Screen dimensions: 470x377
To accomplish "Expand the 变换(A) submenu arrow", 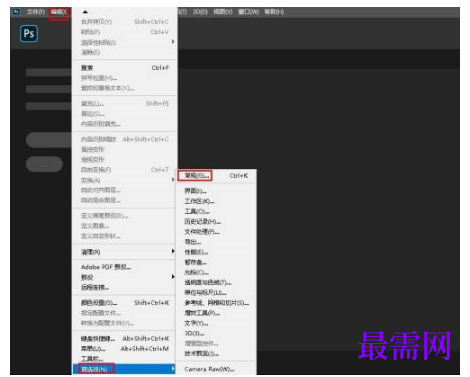I will (173, 179).
